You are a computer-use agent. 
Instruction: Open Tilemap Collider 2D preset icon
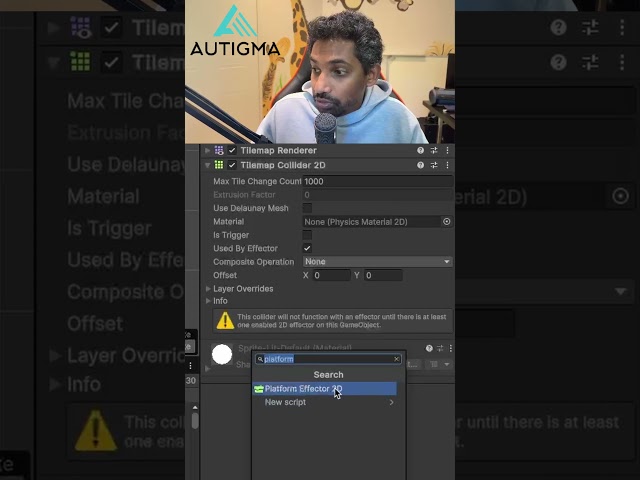point(434,165)
